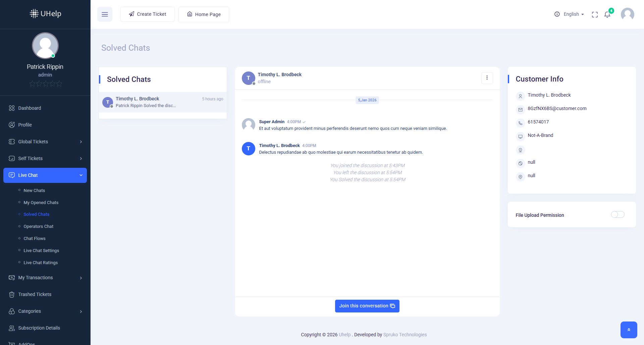Expand the Global Tickets menu

(45, 142)
